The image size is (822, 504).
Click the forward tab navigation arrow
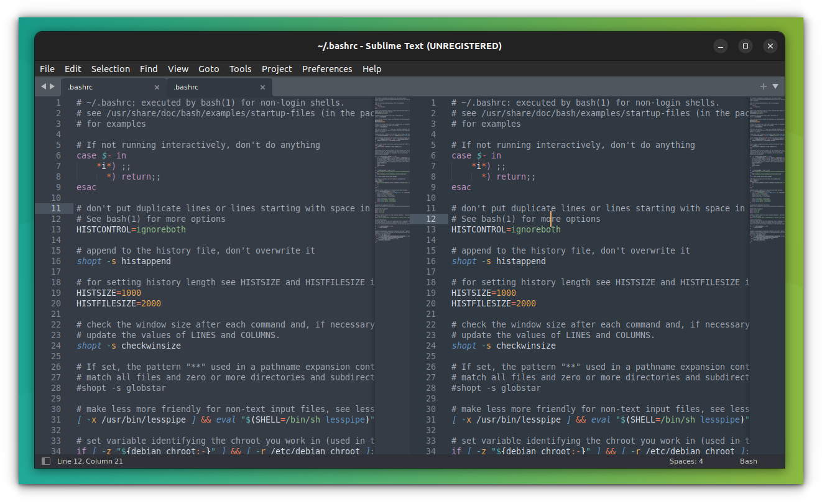point(52,86)
